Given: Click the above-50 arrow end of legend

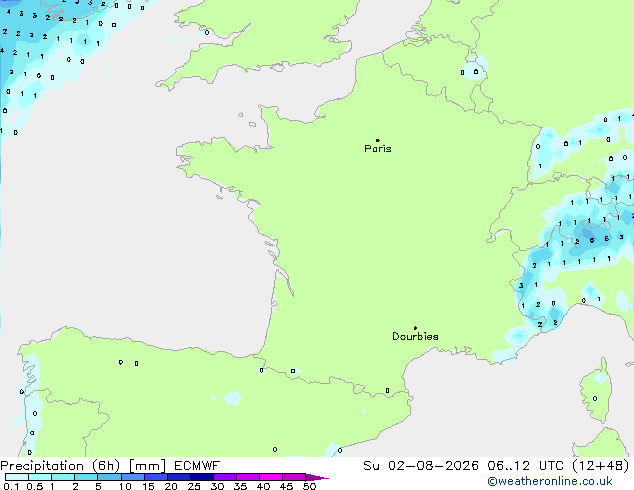Looking at the screenshot, I should pos(317,477).
